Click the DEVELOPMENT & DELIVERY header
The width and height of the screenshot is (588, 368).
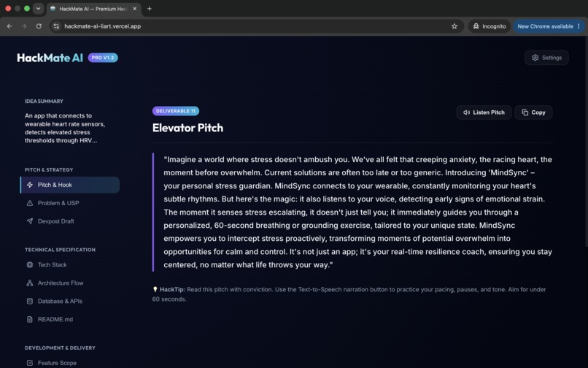pos(60,348)
